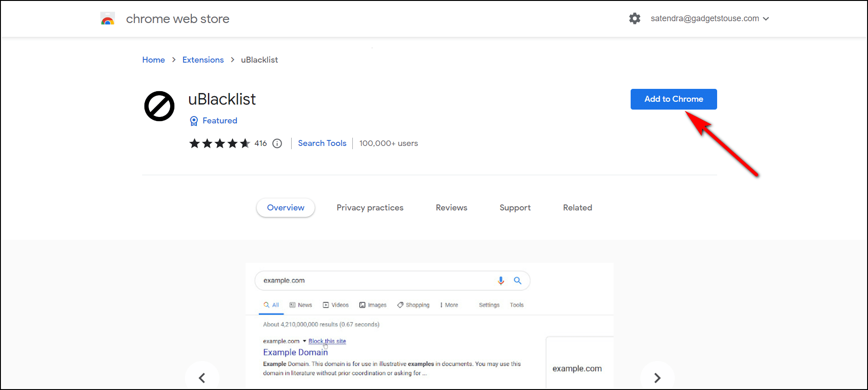Select the Overview tab

[x=286, y=208]
